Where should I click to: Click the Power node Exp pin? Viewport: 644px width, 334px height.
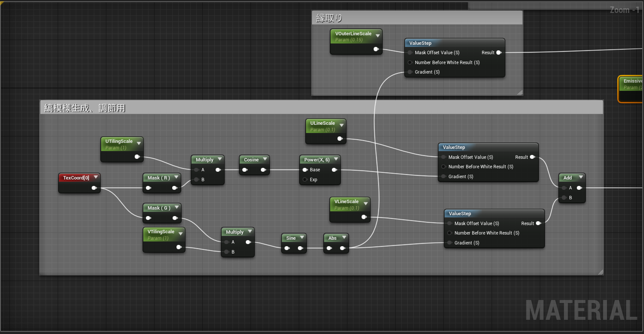point(305,179)
